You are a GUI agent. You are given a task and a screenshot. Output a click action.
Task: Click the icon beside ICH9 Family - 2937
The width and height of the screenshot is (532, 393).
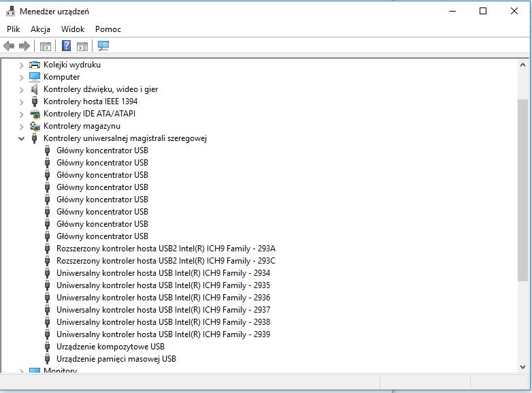coord(47,310)
